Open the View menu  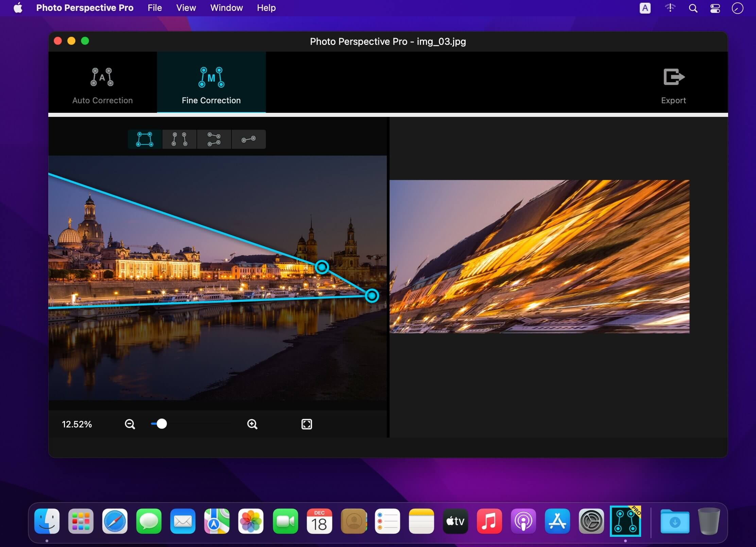pyautogui.click(x=186, y=8)
